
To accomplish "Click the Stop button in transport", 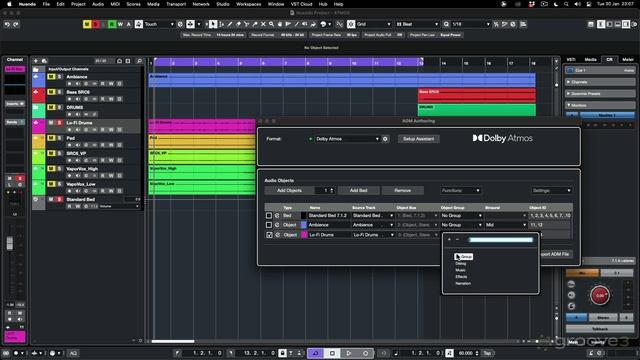I will point(332,353).
